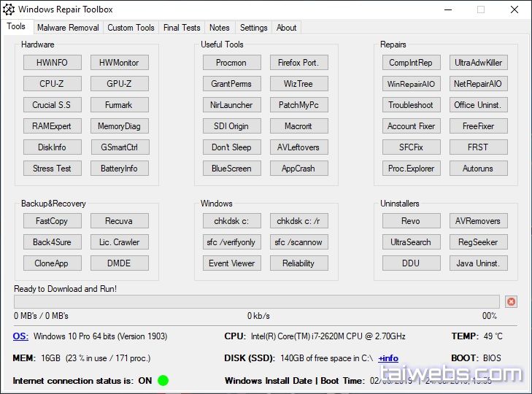This screenshot has width=532, height=394.
Task: Run sfc /scannow command
Action: [298, 242]
